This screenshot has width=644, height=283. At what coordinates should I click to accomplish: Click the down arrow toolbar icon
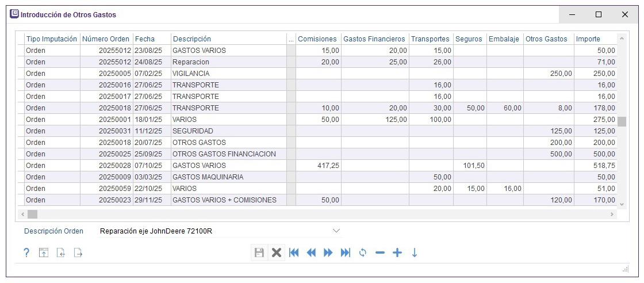pyautogui.click(x=414, y=253)
